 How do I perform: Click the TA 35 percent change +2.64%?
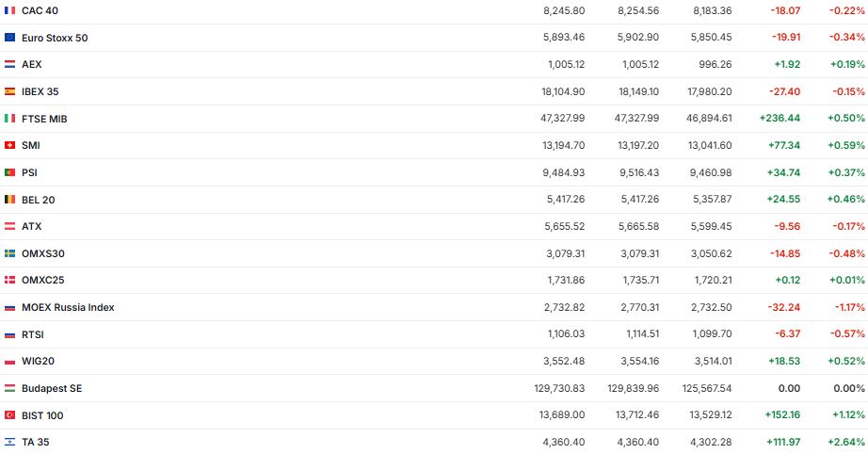[x=846, y=442]
